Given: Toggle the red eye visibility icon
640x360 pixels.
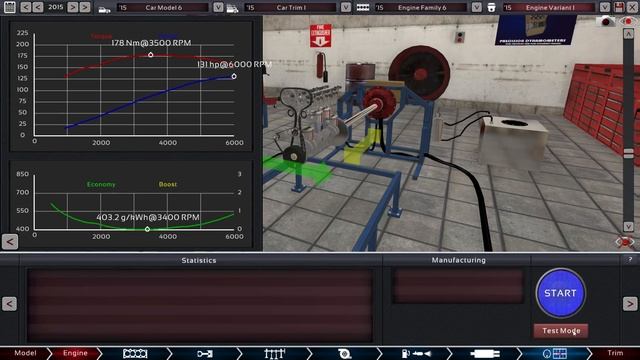Looking at the screenshot, I should [x=627, y=21].
